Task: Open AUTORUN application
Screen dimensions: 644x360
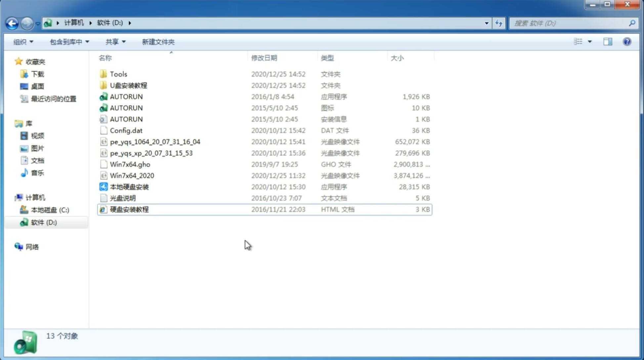Action: (126, 96)
